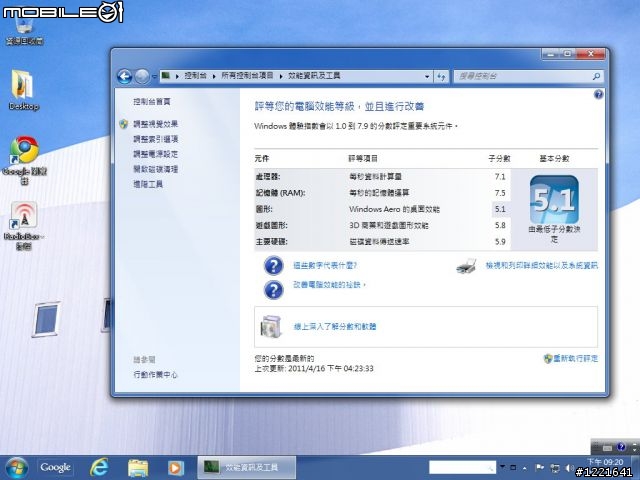The image size is (640, 480).
Task: Click the taskbar clock 下午 09:20
Action: click(x=605, y=462)
